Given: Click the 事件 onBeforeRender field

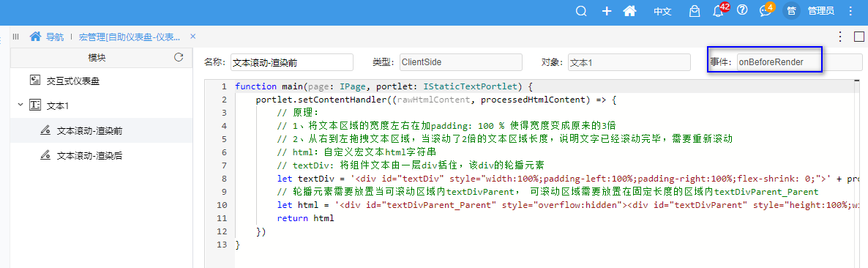Looking at the screenshot, I should 799,62.
